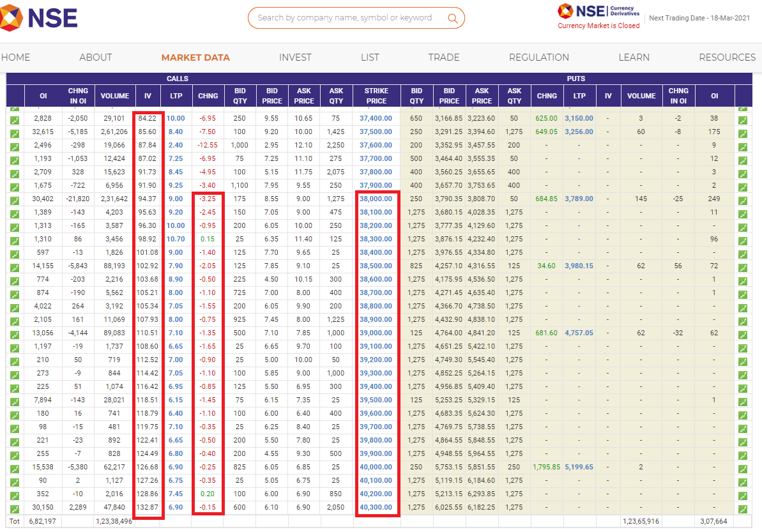
Task: Open puts-side chart icon for strike 40,100.00
Action: coord(743,482)
